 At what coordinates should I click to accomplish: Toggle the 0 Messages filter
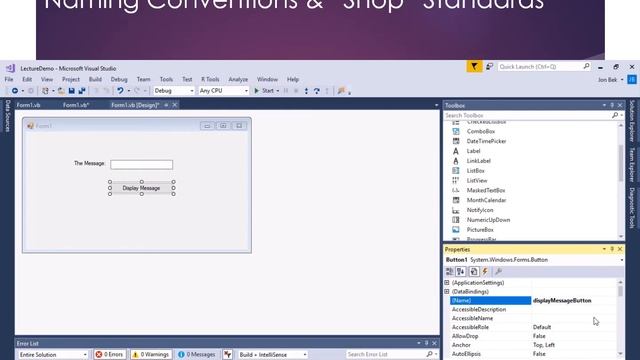(197, 354)
